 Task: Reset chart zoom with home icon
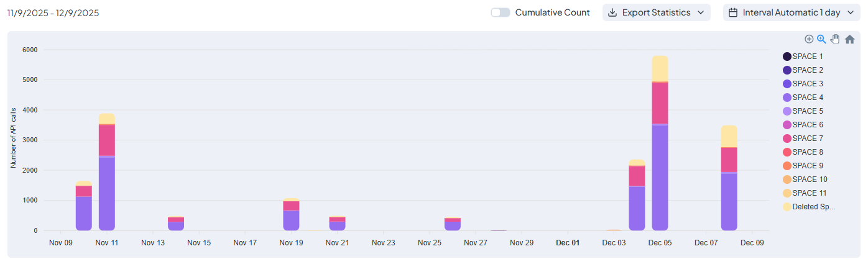[x=849, y=39]
